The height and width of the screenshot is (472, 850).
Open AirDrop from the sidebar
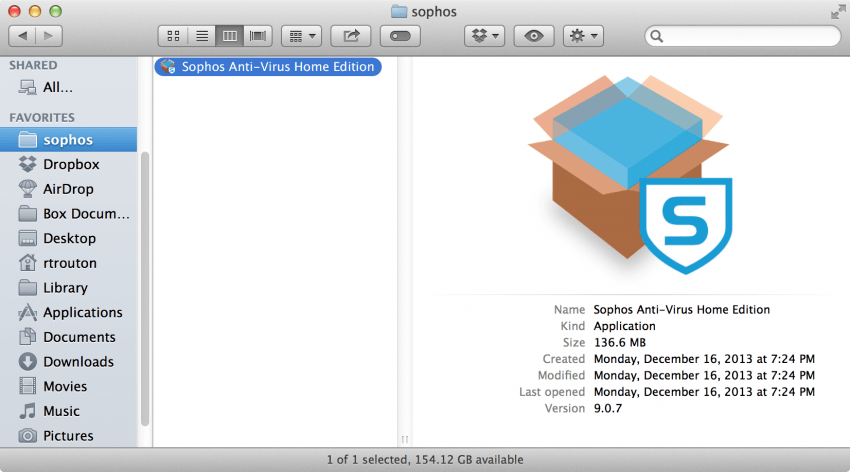coord(68,189)
